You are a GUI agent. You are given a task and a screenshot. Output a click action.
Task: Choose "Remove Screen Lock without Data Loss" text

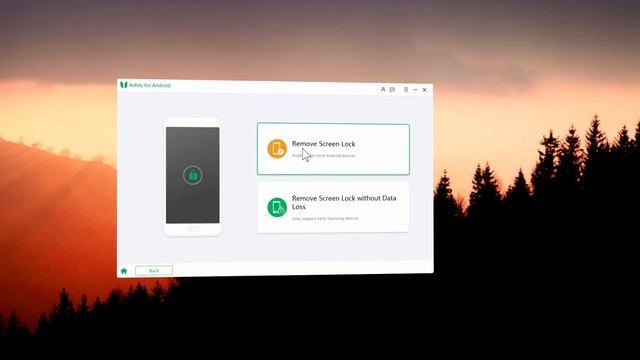(x=344, y=202)
